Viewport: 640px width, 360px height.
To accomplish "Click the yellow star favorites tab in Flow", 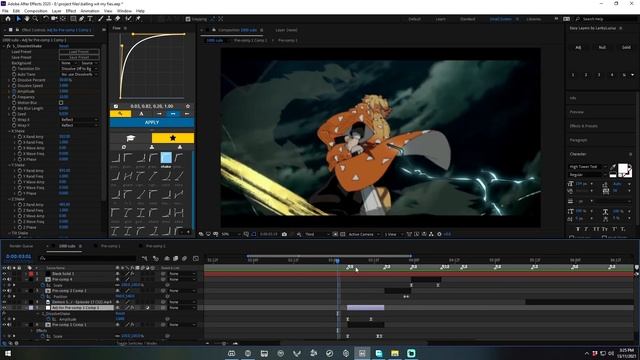I will pyautogui.click(x=173, y=138).
